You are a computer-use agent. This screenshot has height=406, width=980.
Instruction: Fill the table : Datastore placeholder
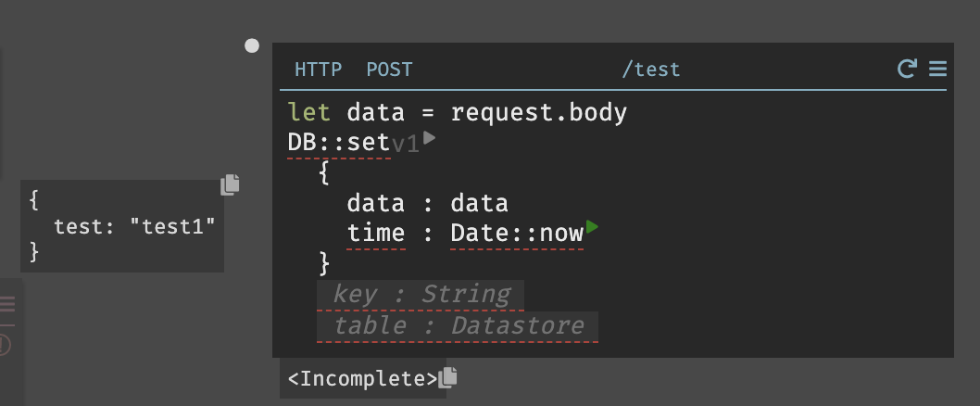[x=458, y=326]
